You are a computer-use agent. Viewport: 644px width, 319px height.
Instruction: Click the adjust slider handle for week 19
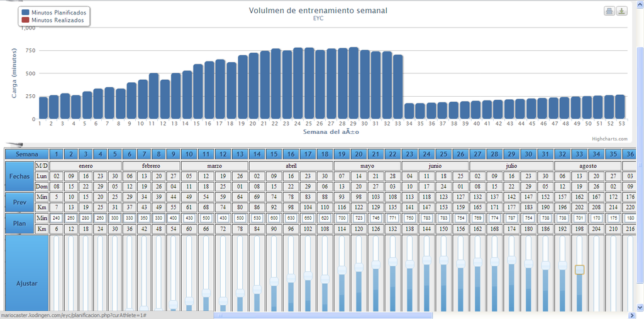point(341,270)
